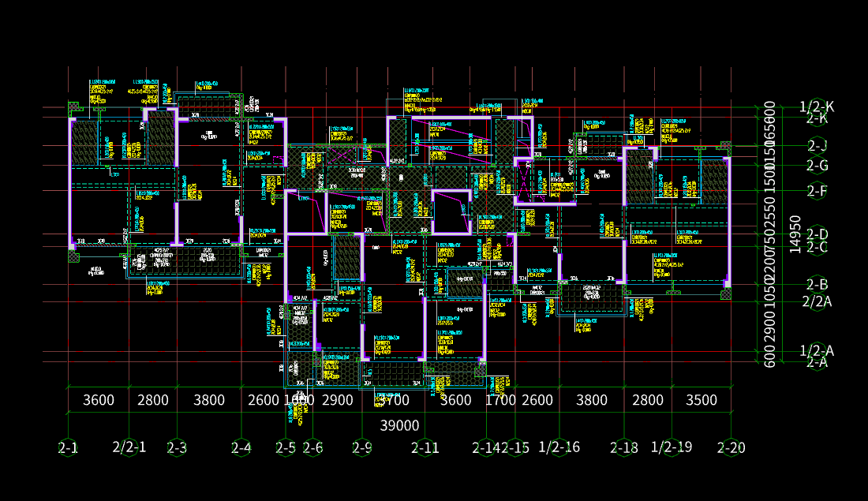Select the 2-9 grid axis bubble

362,447
